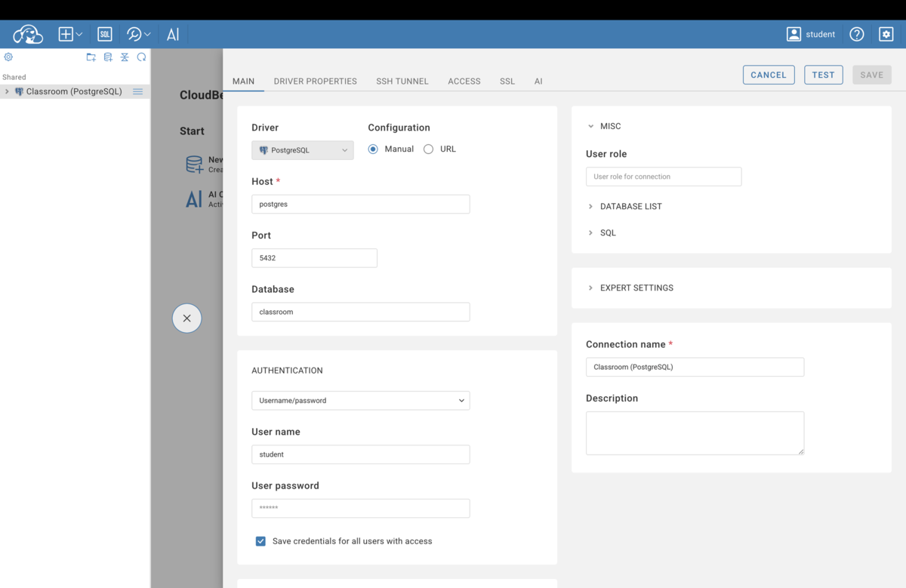Expand the Classroom (PostgreSQL) tree node
The image size is (906, 588).
point(7,91)
